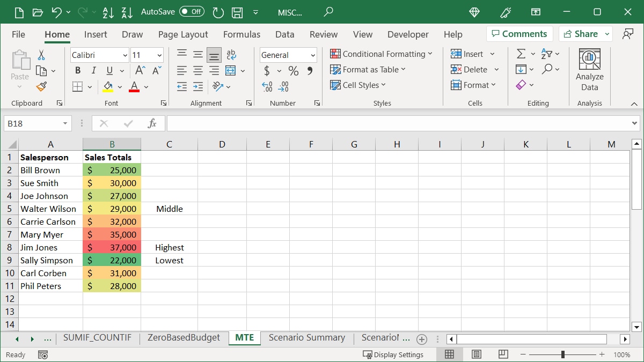
Task: Click the Insert Function fx icon
Action: click(152, 123)
